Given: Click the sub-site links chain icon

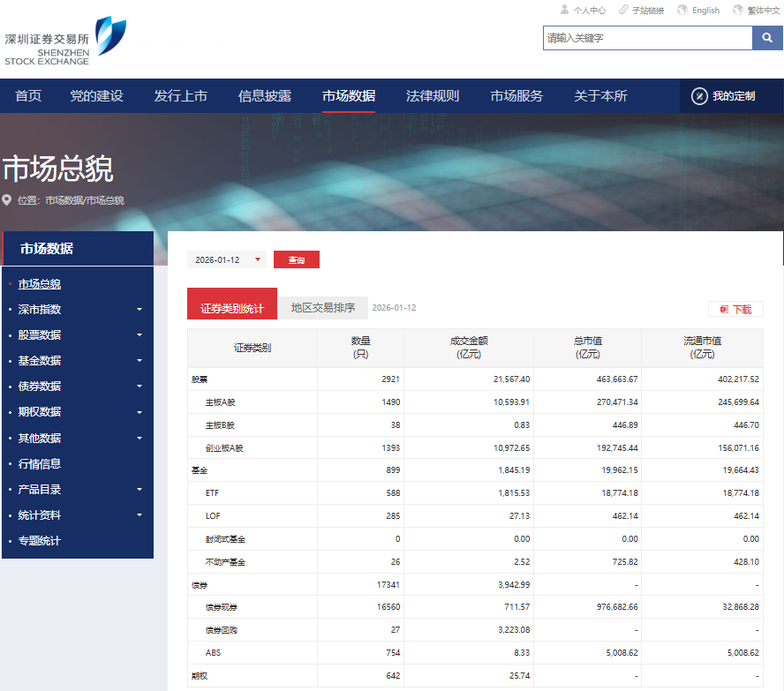Looking at the screenshot, I should pyautogui.click(x=623, y=10).
